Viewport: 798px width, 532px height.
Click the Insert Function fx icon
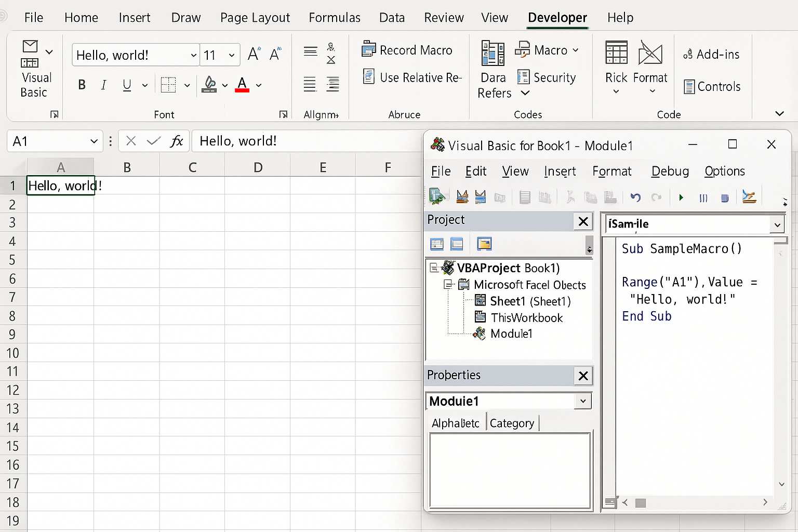tap(177, 141)
